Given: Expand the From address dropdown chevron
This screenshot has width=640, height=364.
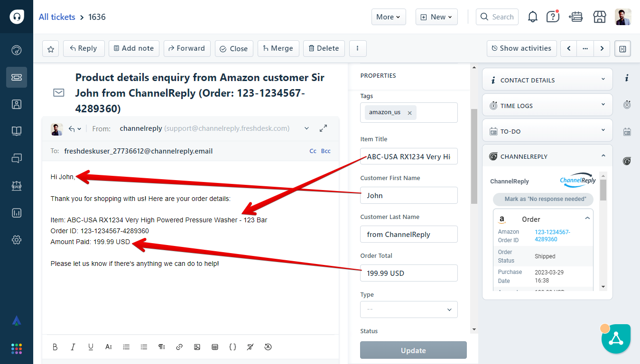Looking at the screenshot, I should (x=306, y=128).
